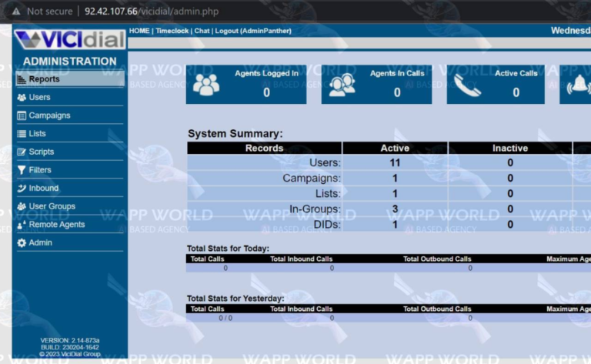591x364 pixels.
Task: Log out via Logout (AdminPanther) link
Action: click(x=240, y=31)
